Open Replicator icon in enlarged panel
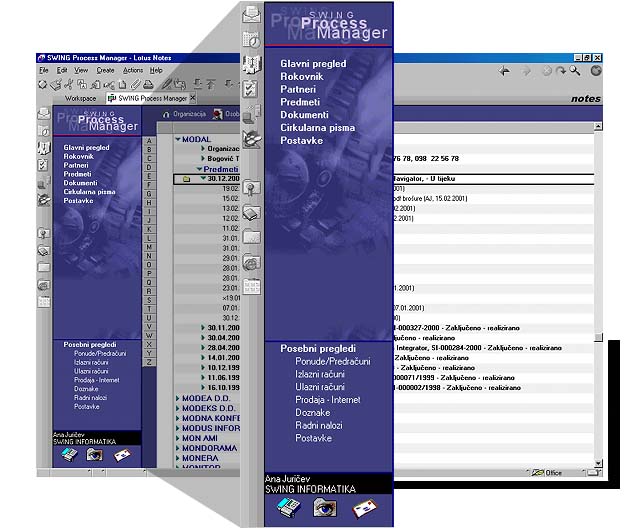Image resolution: width=643 pixels, height=529 pixels. coord(251,114)
